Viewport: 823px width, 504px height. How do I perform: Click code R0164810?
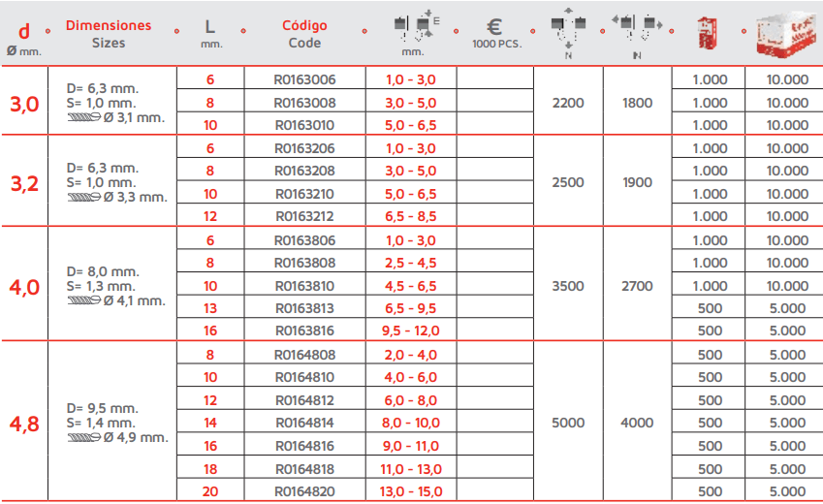point(304,377)
